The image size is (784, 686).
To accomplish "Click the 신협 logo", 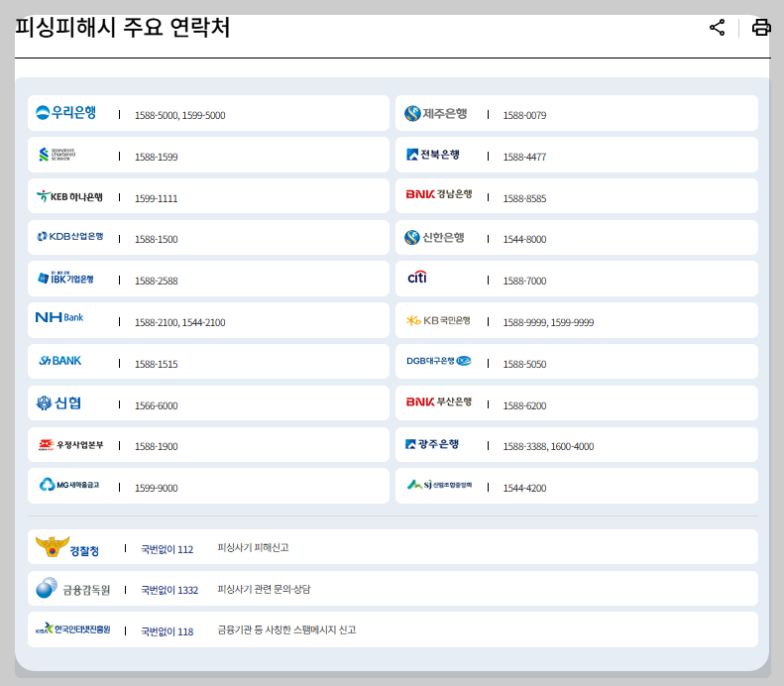I will [x=58, y=402].
